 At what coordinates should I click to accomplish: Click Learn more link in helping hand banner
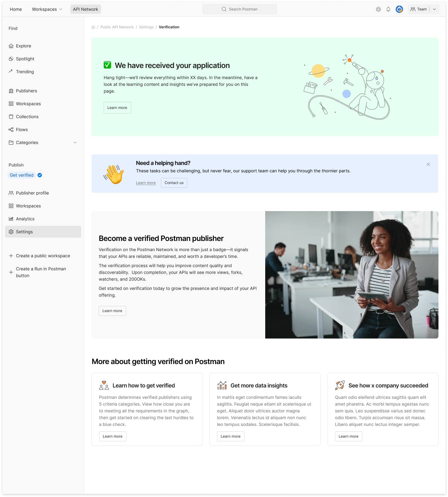(x=146, y=183)
